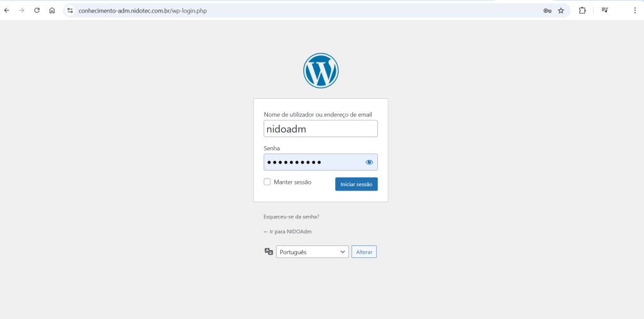The width and height of the screenshot is (644, 319).
Task: Expand the Português language dropdown
Action: (x=312, y=252)
